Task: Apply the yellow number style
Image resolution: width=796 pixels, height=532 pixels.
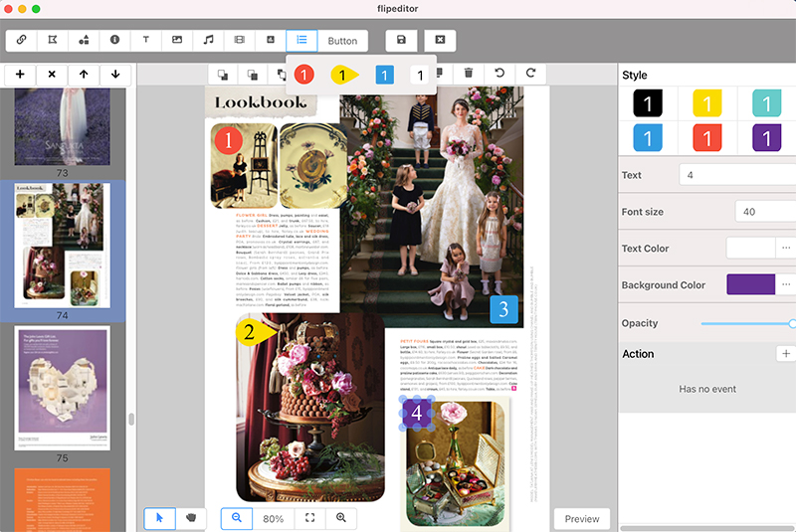Action: [x=707, y=103]
